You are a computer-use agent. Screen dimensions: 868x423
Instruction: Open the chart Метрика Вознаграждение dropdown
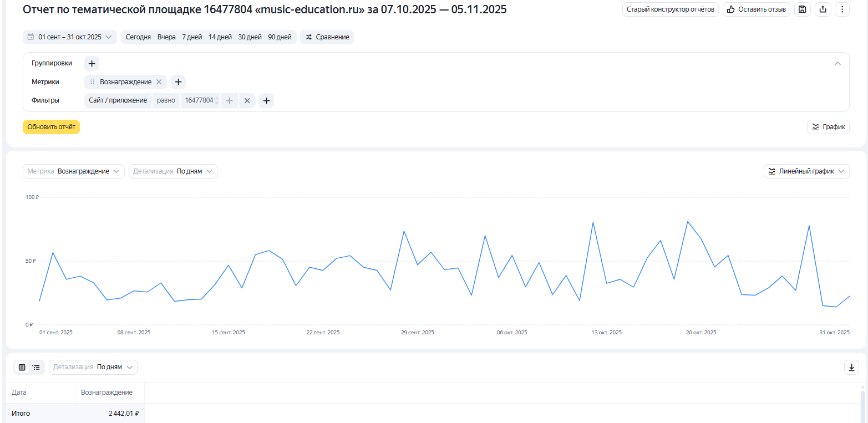[74, 171]
